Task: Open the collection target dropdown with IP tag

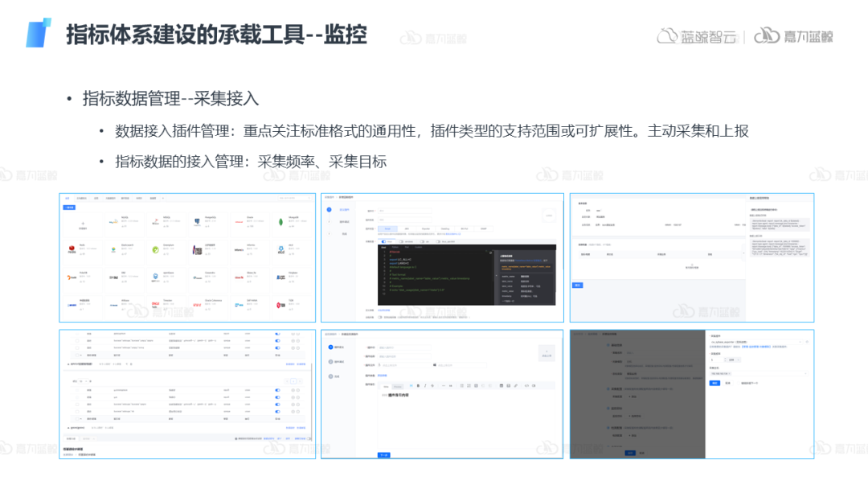Action: point(759,374)
